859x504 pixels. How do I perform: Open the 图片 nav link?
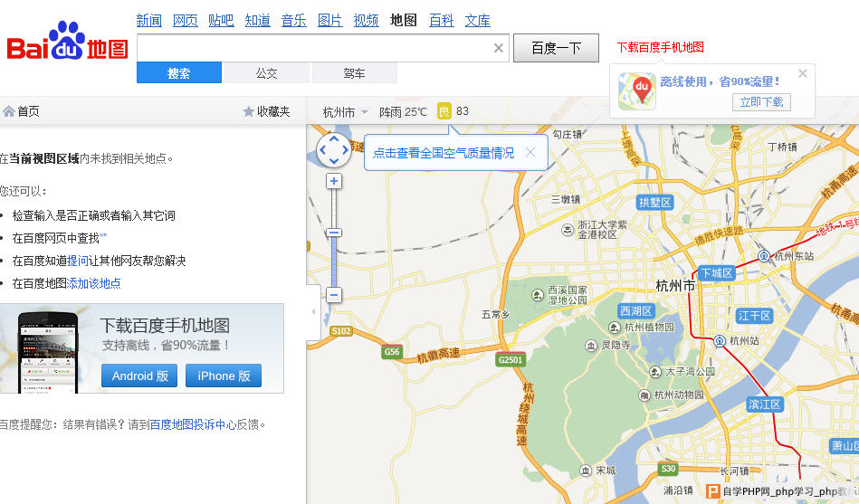[329, 21]
